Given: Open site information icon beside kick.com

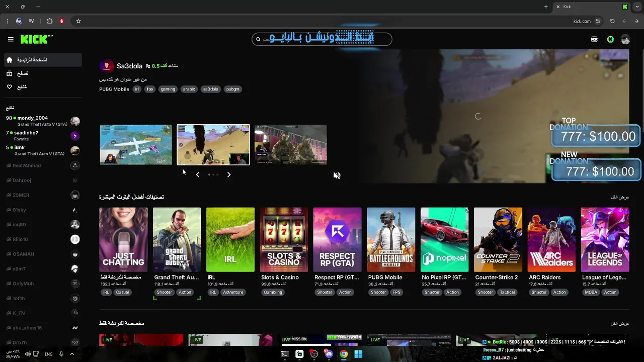Looking at the screenshot, I should click(x=598, y=21).
